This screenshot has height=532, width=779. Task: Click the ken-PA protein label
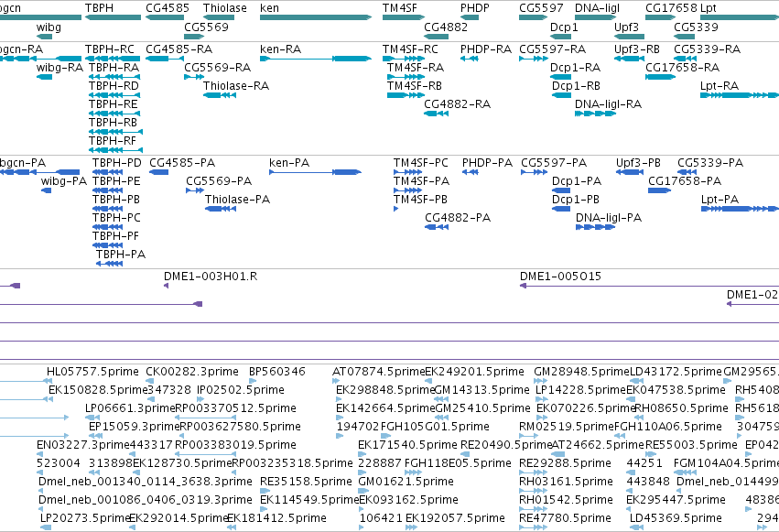point(289,163)
